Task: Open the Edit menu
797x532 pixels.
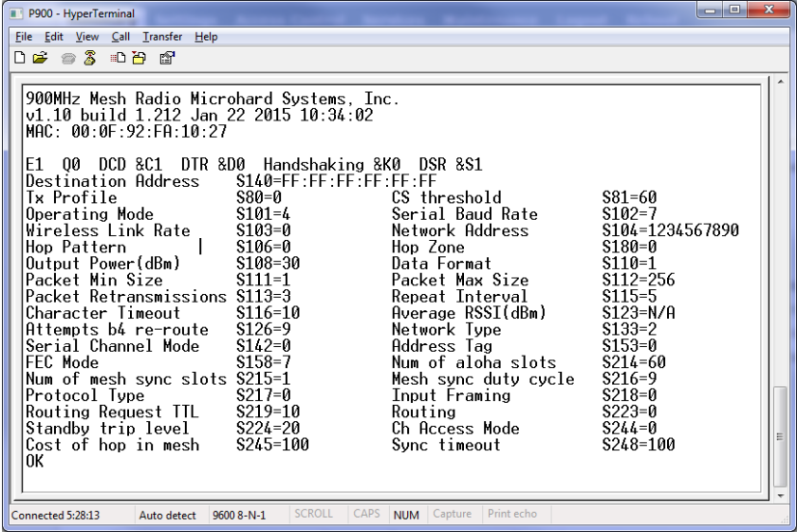Action: tap(53, 37)
